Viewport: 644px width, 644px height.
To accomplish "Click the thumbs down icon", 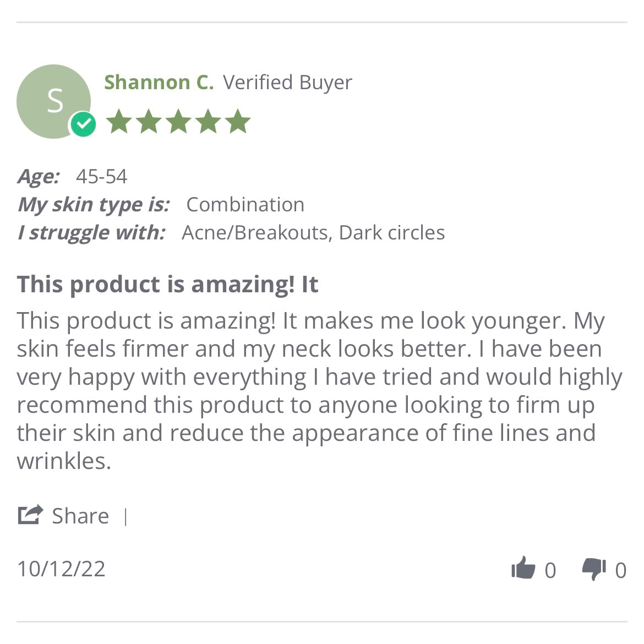I will pos(594,569).
